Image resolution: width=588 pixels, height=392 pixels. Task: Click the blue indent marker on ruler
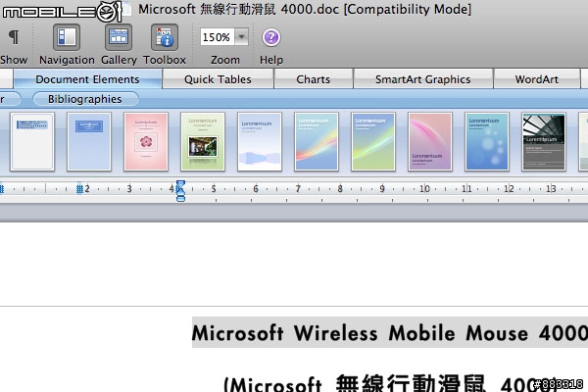180,190
